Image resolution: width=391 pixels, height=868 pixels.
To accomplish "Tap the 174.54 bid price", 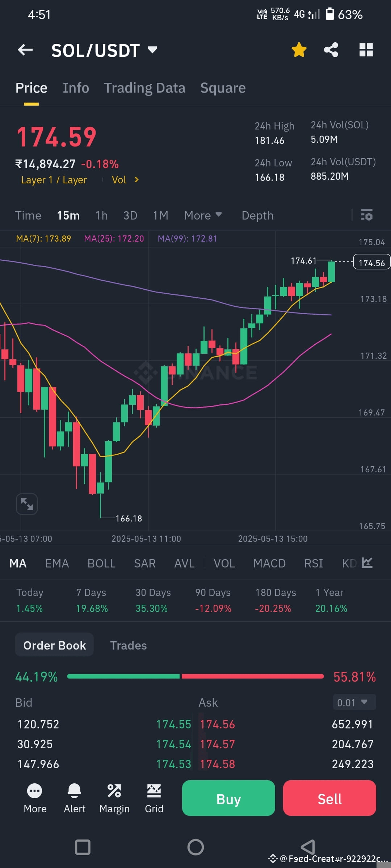I will (x=173, y=744).
